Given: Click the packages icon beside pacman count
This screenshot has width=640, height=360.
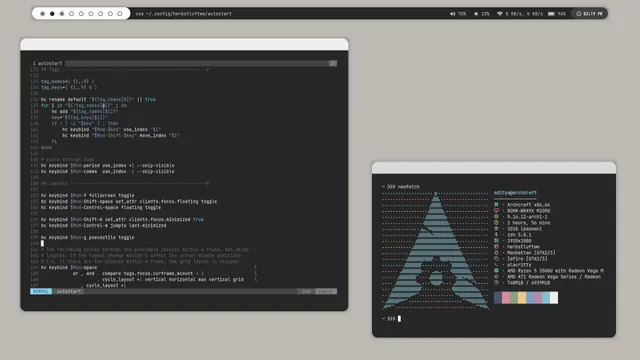Looking at the screenshot, I should pos(496,229).
